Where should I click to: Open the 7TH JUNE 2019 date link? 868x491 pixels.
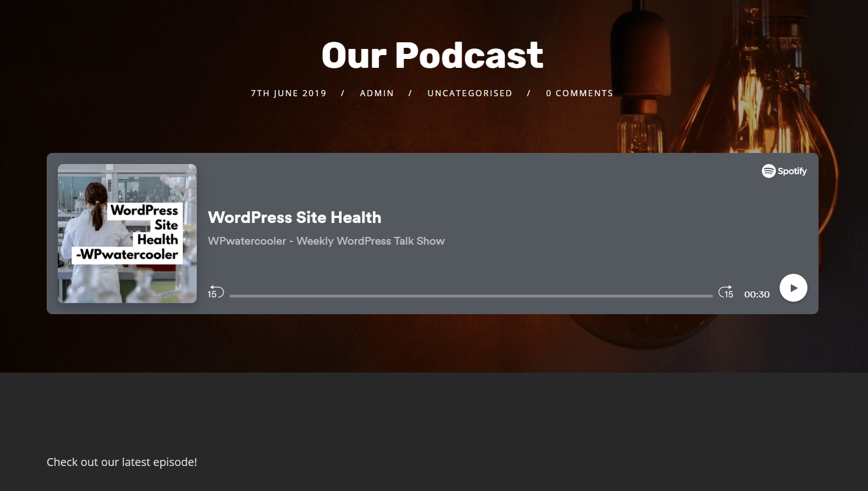click(288, 93)
